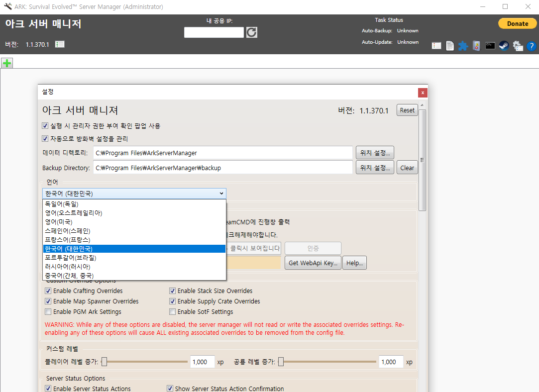Screen dimensions: 539x392
Task: Open the document page icon in the header toolbar
Action: point(450,46)
